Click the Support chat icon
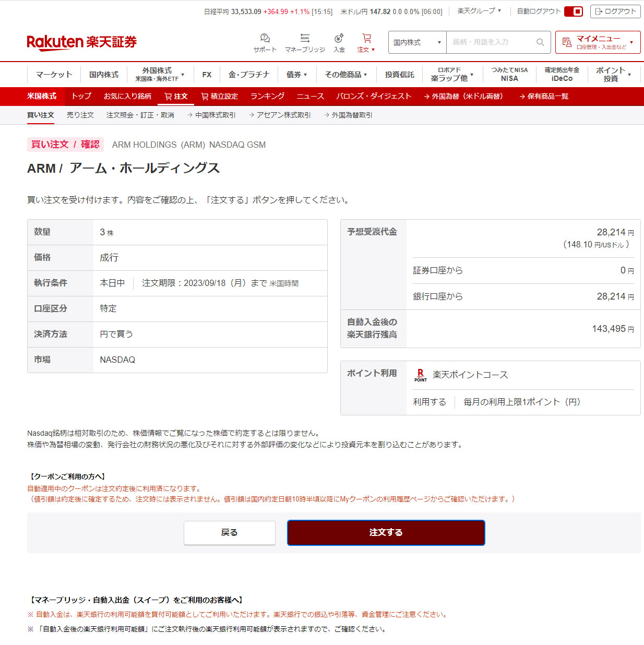The width and height of the screenshot is (644, 645). (x=265, y=39)
